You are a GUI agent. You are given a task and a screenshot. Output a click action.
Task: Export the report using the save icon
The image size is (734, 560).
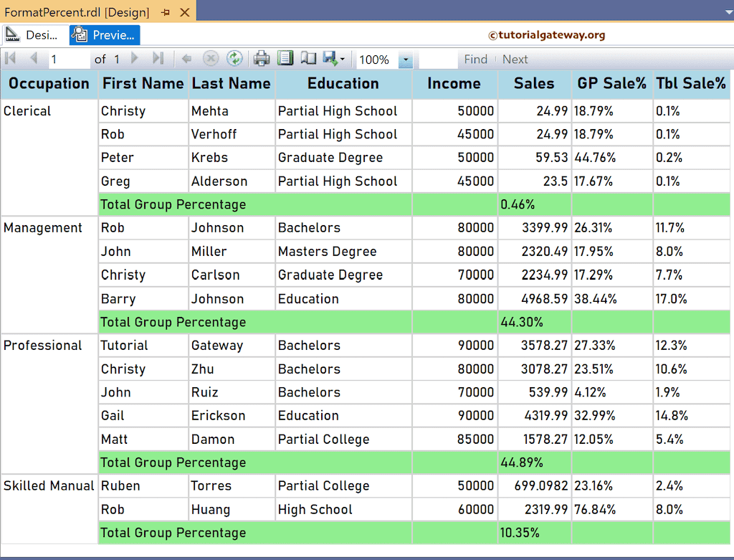[330, 59]
